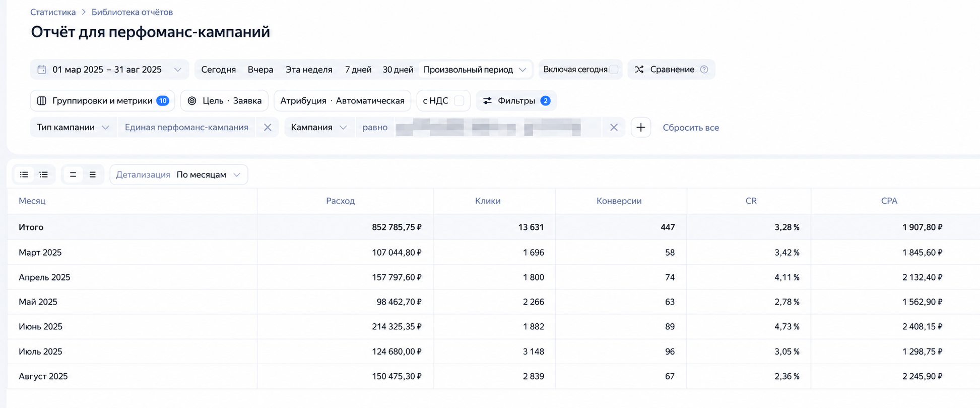Click the sliders icon beside Фильтры
Screen dimensions: 980x408
pyautogui.click(x=487, y=101)
